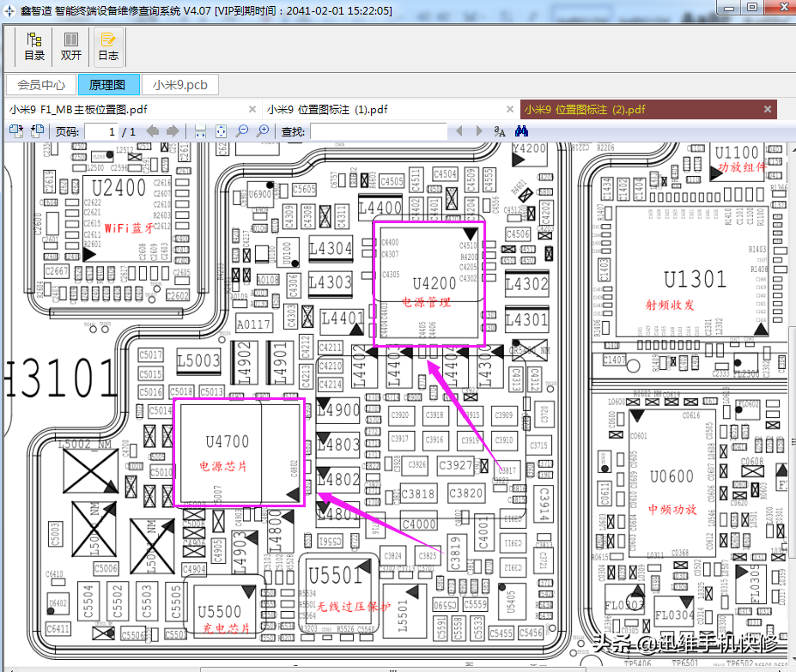The height and width of the screenshot is (672, 796).
Task: Open the 目录 directory panel
Action: (34, 46)
